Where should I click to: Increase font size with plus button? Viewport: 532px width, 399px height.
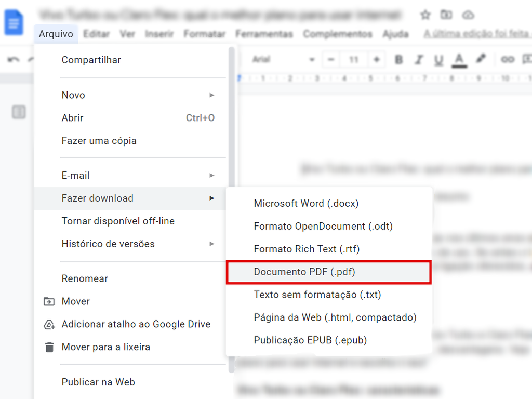(x=376, y=60)
